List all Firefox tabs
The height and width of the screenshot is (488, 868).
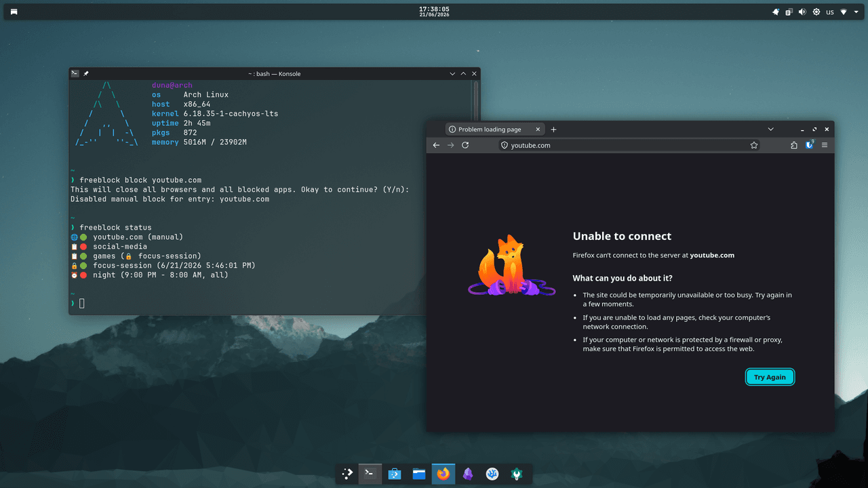[x=770, y=129]
